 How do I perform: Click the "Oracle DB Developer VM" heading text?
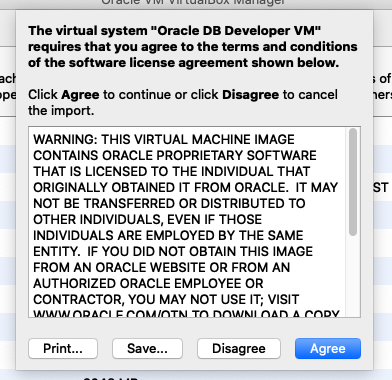[x=236, y=31]
